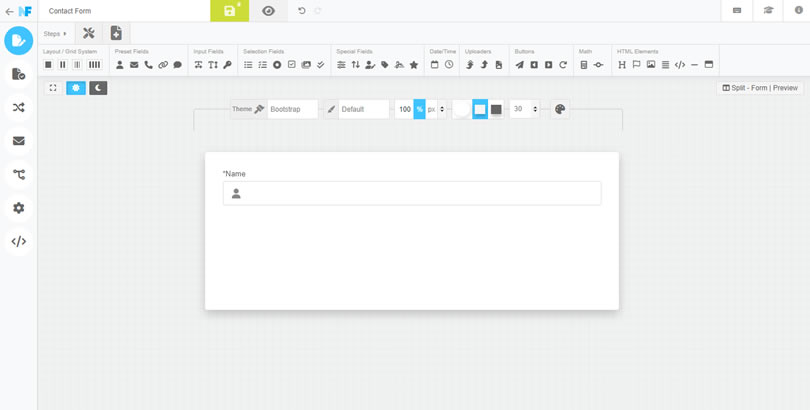Add the Name preset field

120,65
